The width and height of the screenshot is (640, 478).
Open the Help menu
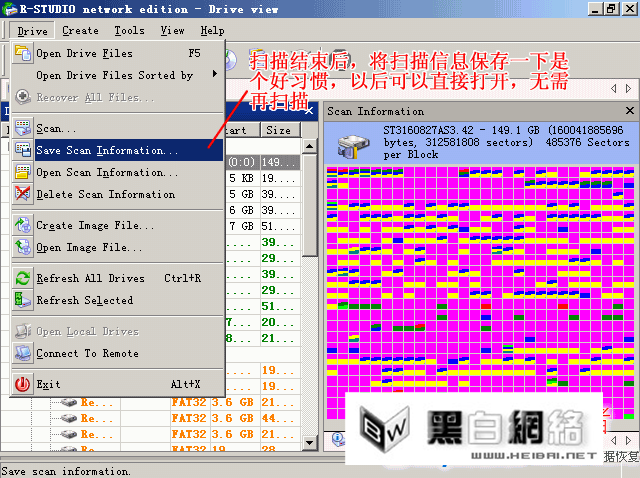212,31
